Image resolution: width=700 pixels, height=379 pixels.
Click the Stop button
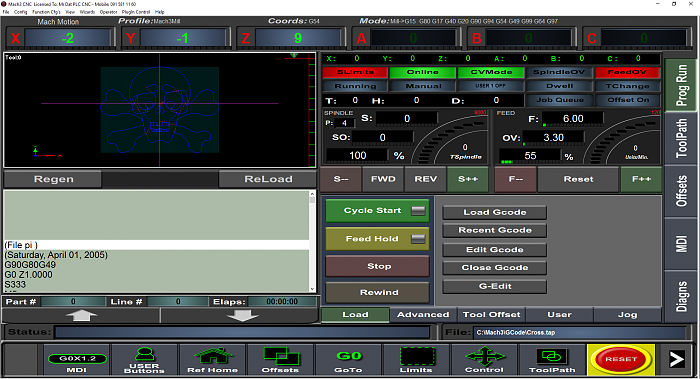pyautogui.click(x=377, y=266)
